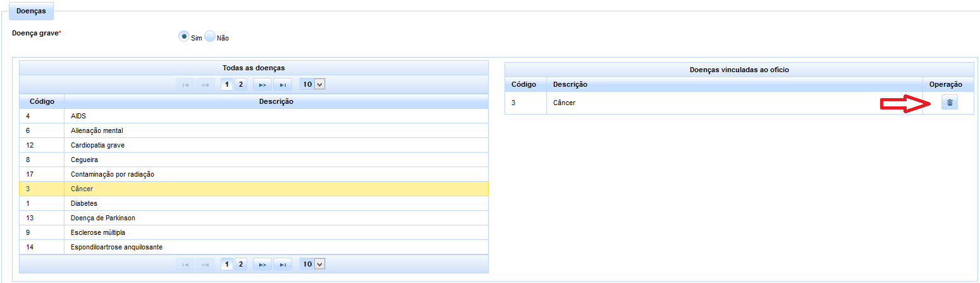Switch to page 2 in bottom paginator
The height and width of the screenshot is (283, 980).
point(240,264)
